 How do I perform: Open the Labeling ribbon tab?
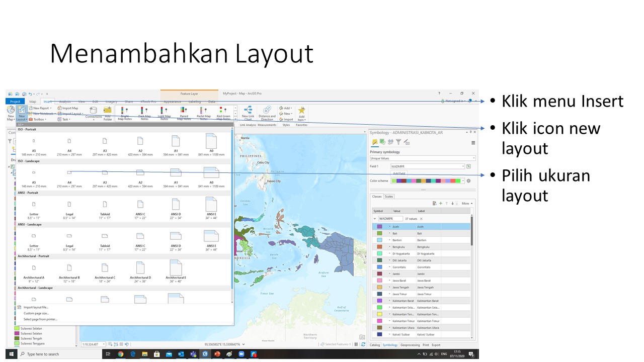tap(194, 101)
